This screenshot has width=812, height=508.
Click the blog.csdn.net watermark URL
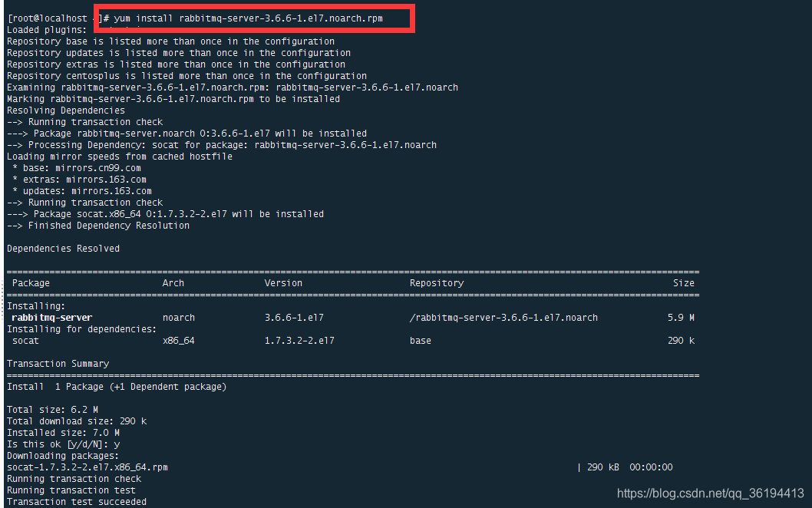(x=710, y=493)
